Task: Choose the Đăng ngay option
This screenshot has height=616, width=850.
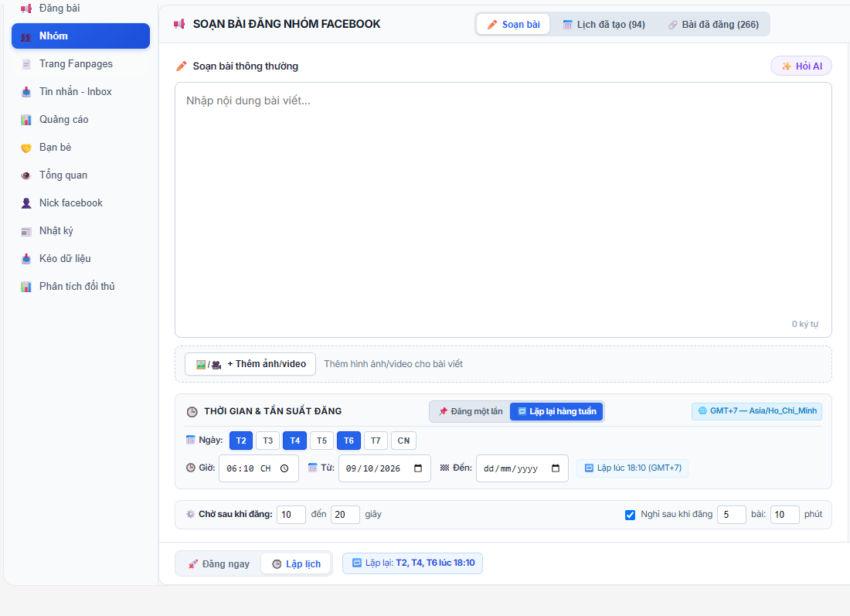Action: tap(219, 564)
